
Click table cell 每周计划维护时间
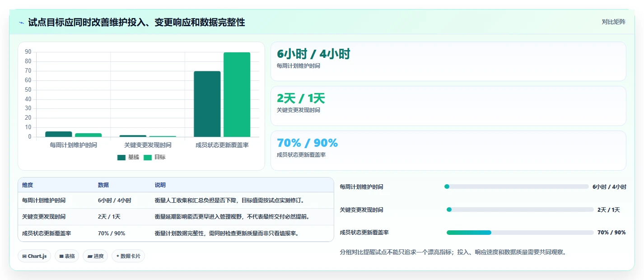pos(44,201)
